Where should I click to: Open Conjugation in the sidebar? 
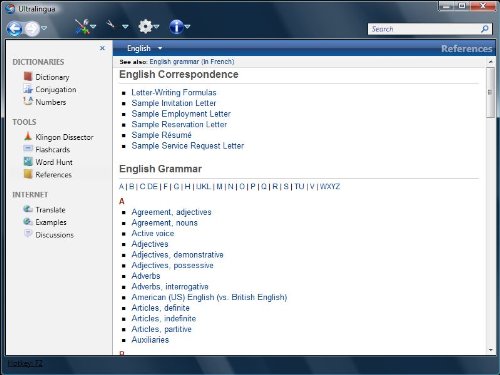coord(50,90)
